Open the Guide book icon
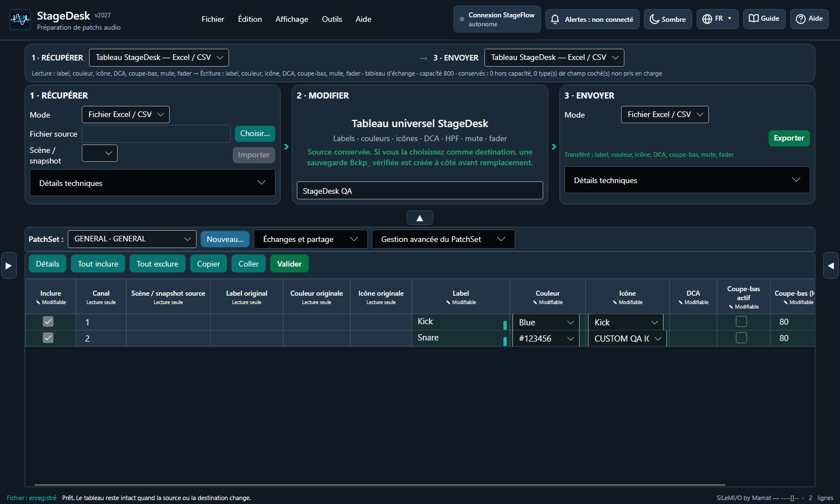 (754, 18)
